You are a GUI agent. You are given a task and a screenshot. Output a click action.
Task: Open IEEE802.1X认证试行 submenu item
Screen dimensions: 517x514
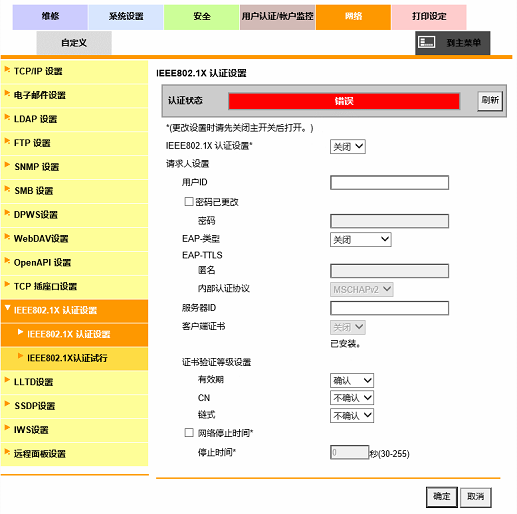pyautogui.click(x=75, y=358)
